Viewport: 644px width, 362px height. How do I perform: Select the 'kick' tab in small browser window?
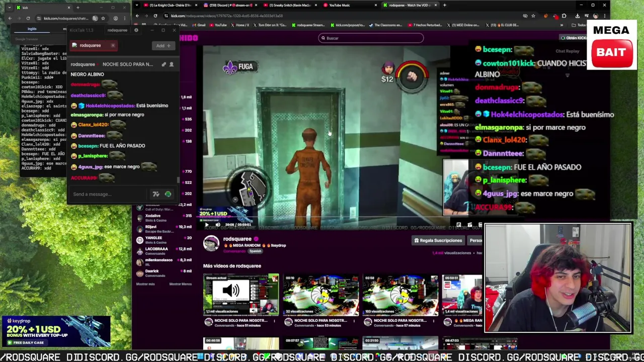point(43,8)
